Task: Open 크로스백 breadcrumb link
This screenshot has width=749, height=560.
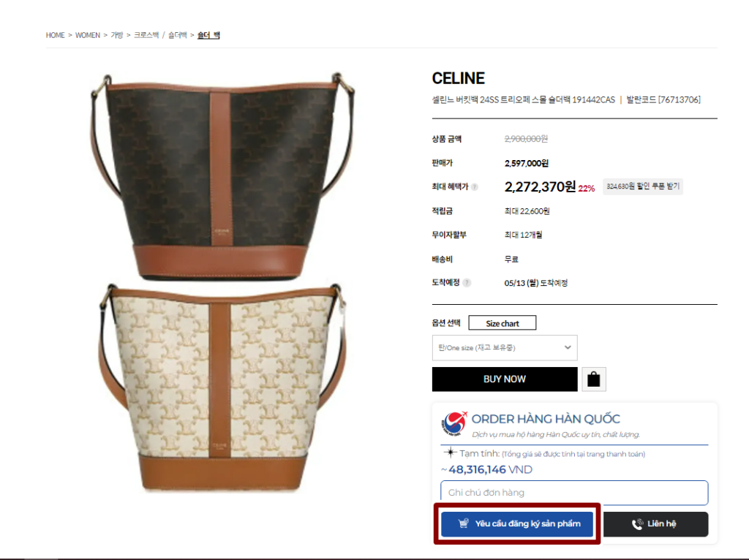Action: pyautogui.click(x=146, y=35)
